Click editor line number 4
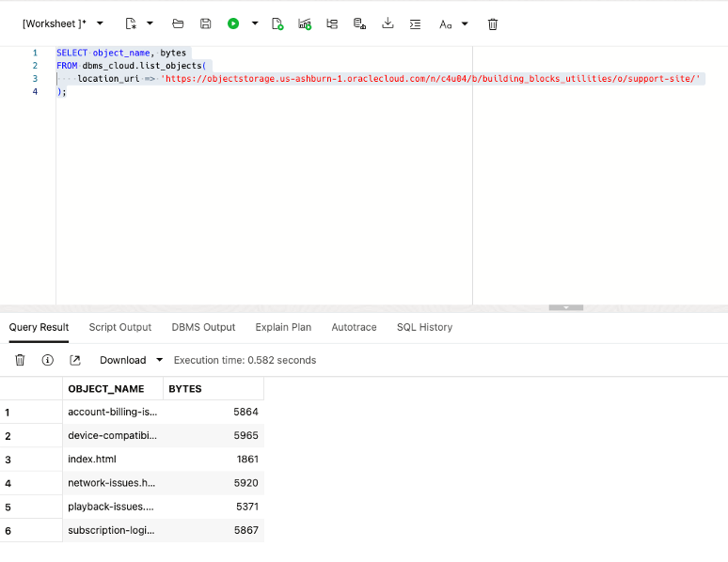The image size is (728, 562). 35,92
